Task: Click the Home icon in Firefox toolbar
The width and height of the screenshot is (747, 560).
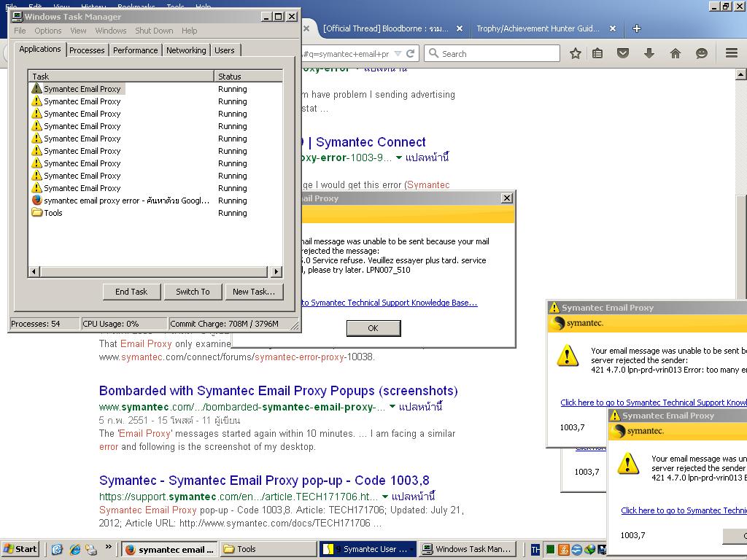Action: pos(675,53)
